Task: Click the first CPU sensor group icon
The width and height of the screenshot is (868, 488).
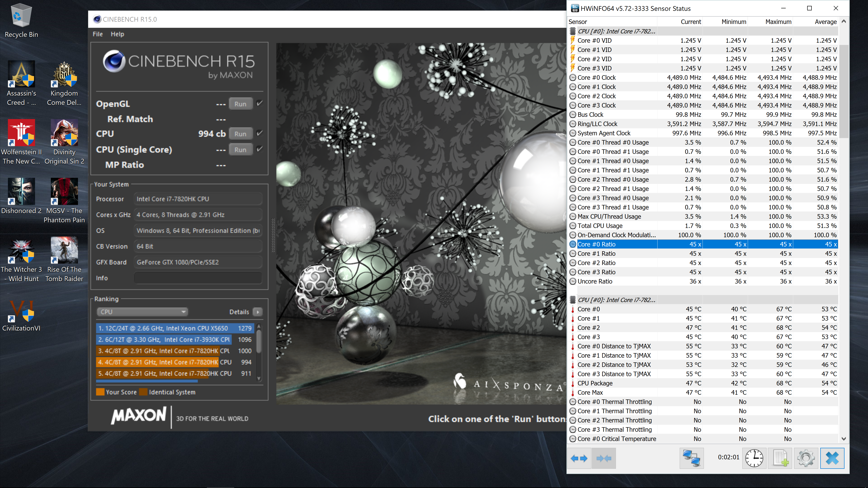Action: pyautogui.click(x=573, y=31)
